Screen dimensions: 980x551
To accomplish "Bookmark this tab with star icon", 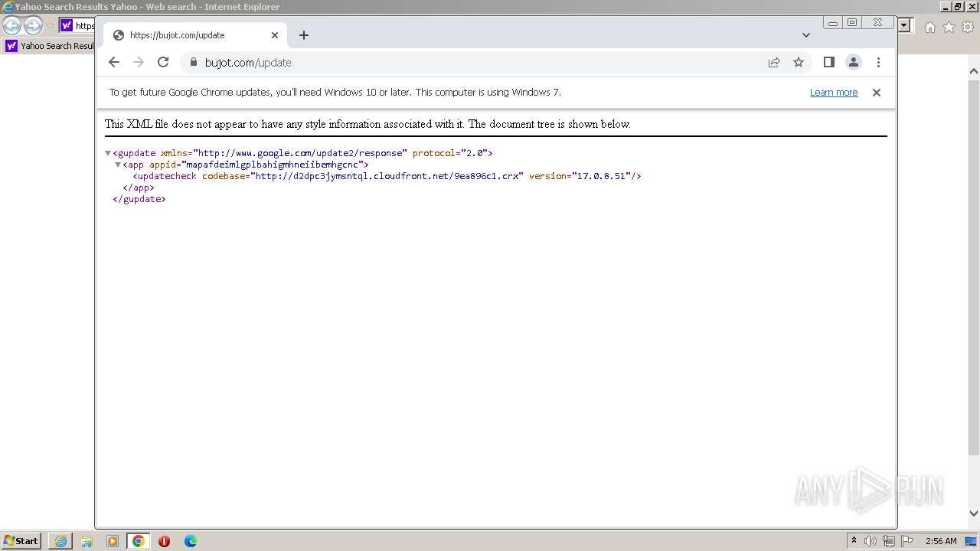I will tap(799, 63).
